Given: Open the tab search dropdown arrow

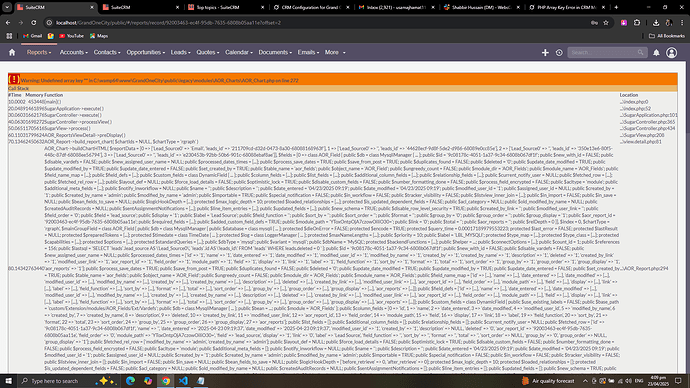Looking at the screenshot, I should click(x=7, y=7).
